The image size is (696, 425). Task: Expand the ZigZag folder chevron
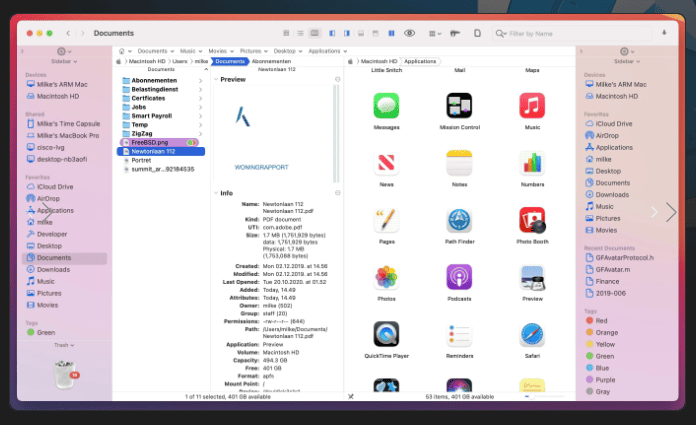pos(201,134)
